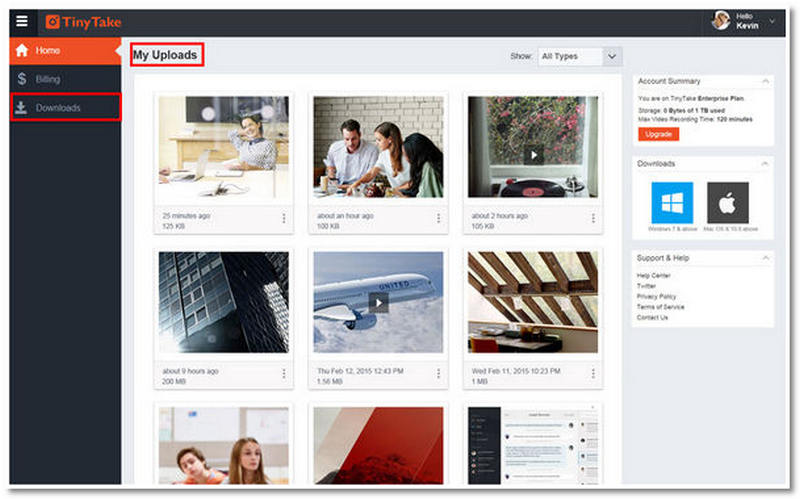Click the Windows download icon
Screen dimensions: 800x499
(671, 203)
